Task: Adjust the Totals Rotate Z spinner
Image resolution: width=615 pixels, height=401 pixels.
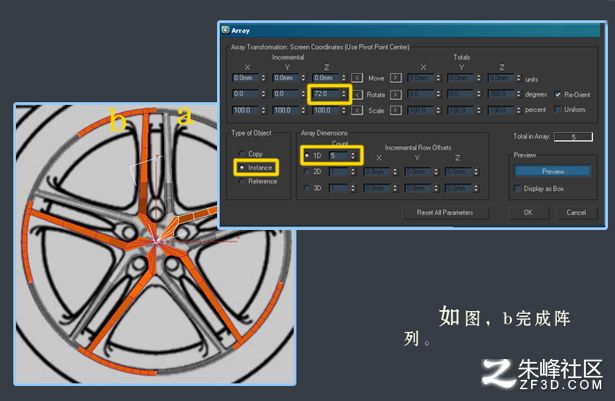Action: (519, 94)
